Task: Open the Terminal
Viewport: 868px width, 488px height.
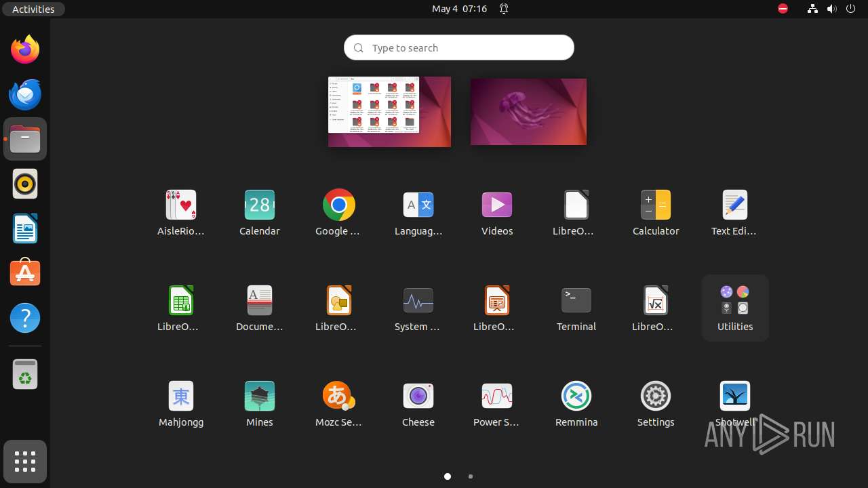Action: (576, 308)
